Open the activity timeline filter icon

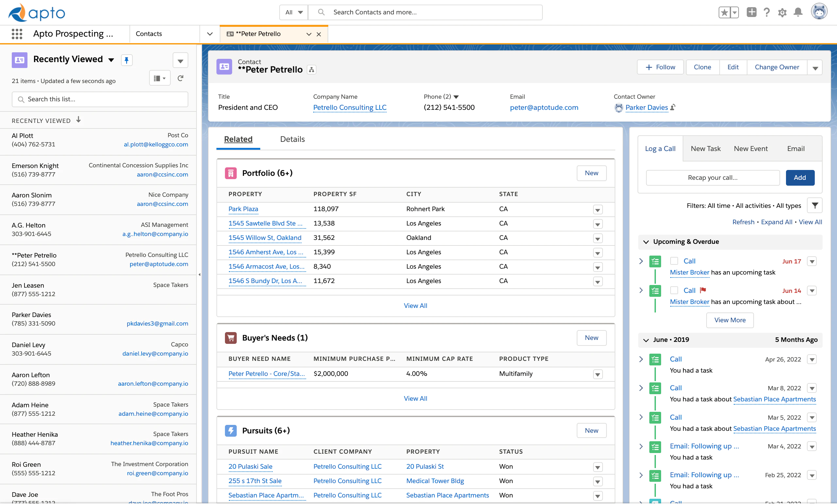814,206
